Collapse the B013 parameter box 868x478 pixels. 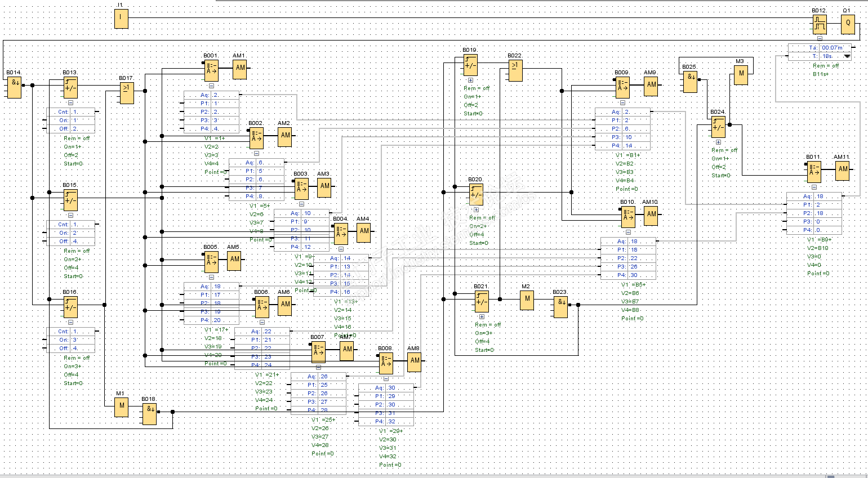(70, 103)
